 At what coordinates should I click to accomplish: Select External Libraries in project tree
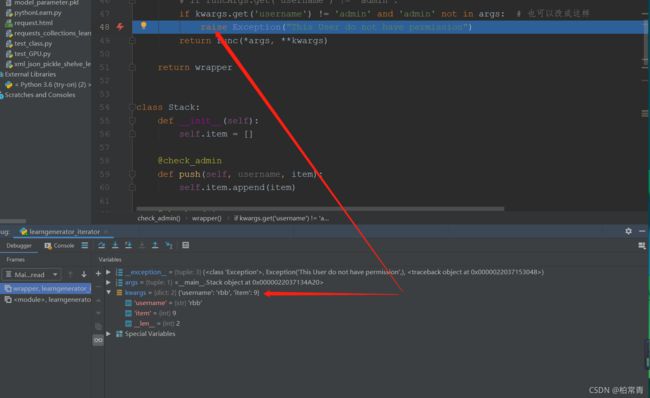(x=30, y=74)
